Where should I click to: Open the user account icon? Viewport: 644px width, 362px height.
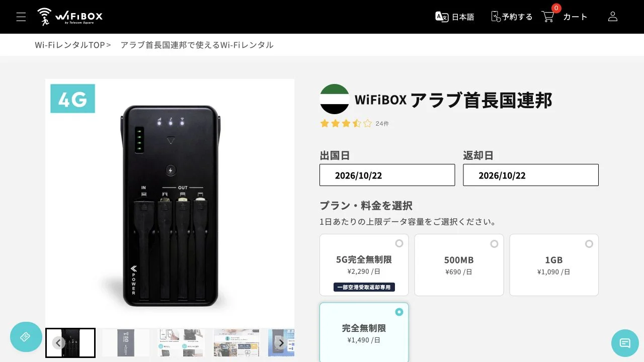pyautogui.click(x=613, y=17)
